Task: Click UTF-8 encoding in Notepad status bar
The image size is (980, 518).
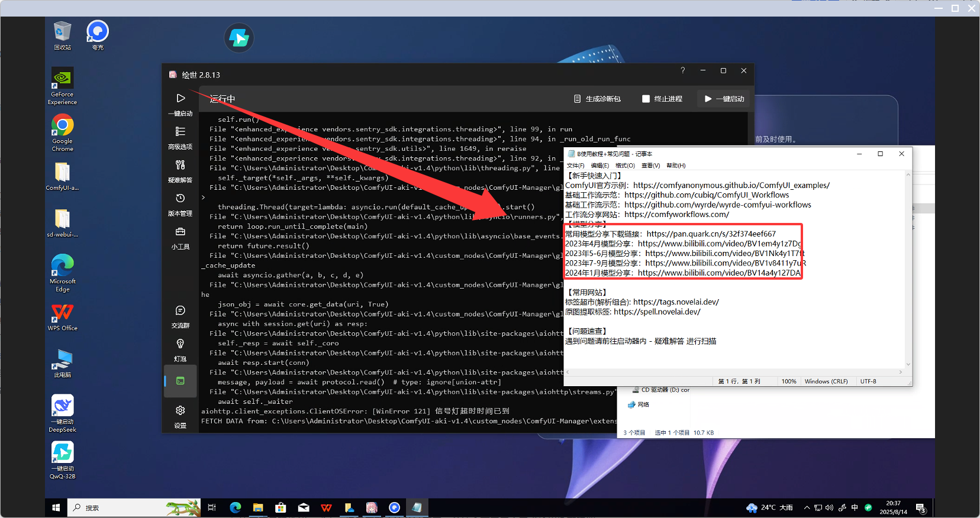Action: point(868,381)
